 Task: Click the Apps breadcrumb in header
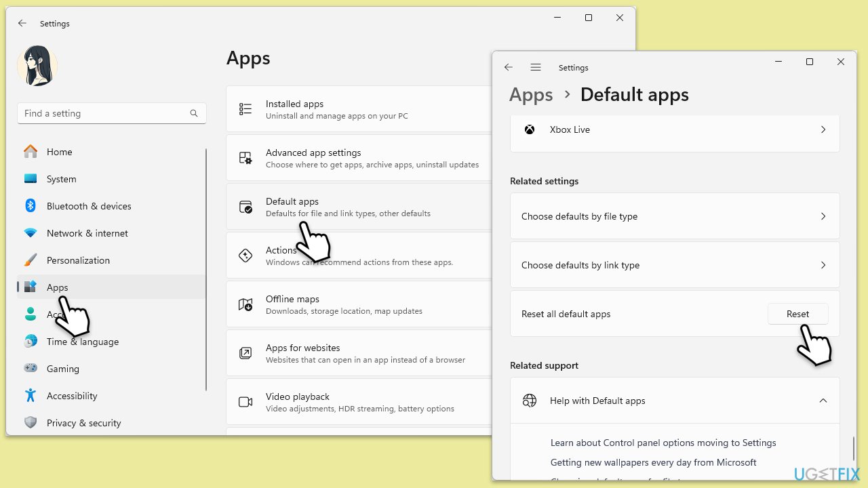[531, 95]
